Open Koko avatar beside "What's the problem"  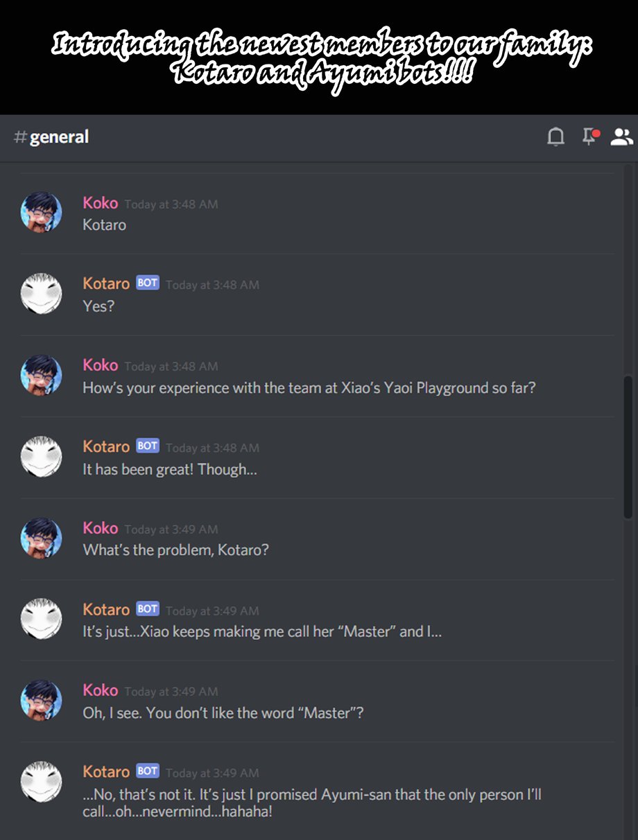pyautogui.click(x=42, y=539)
